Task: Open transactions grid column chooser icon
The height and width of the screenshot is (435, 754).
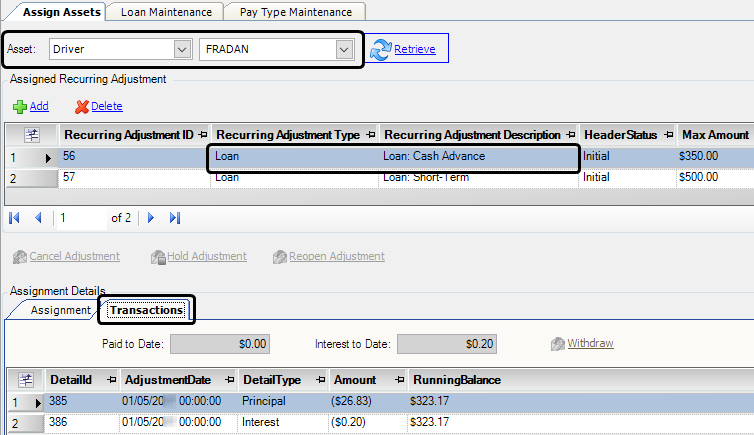Action: 26,380
